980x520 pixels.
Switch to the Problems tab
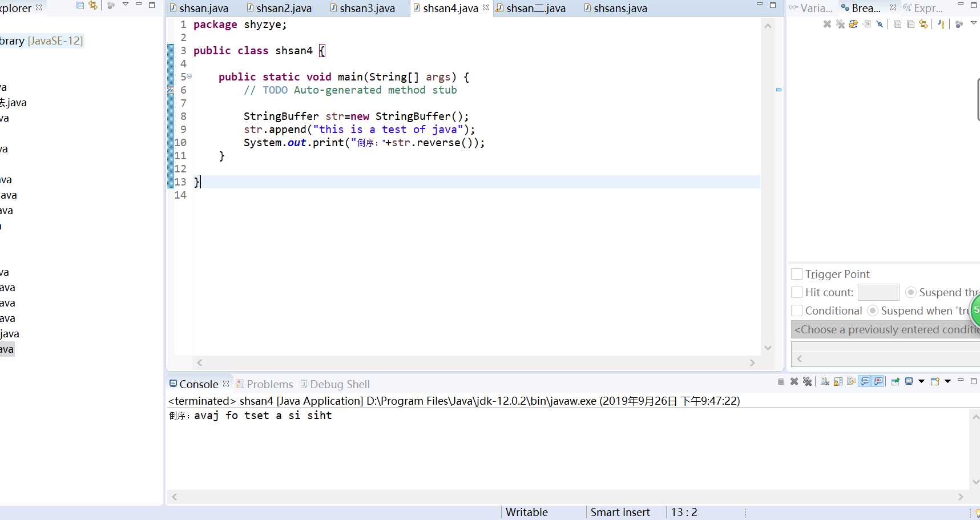pyautogui.click(x=264, y=384)
